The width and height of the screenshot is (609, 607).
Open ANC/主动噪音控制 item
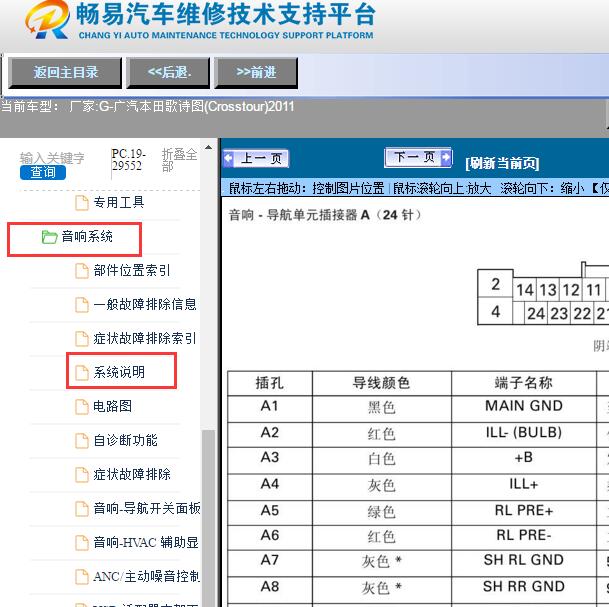(x=146, y=576)
